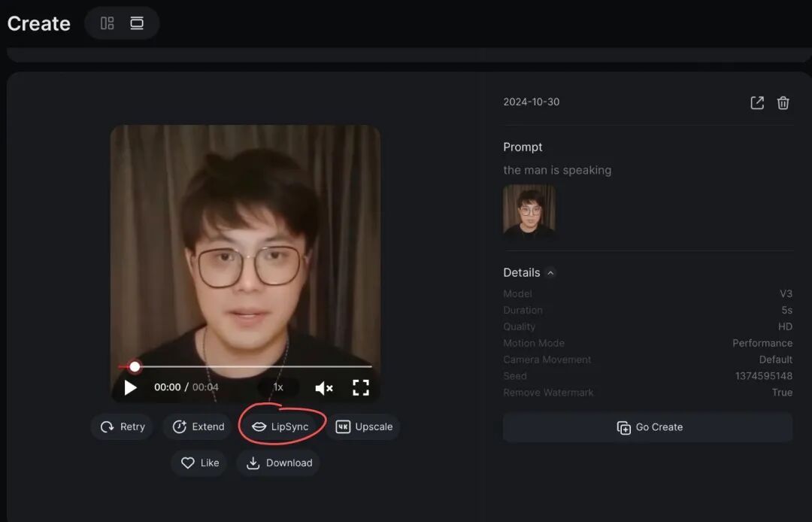The height and width of the screenshot is (522, 812).
Task: Switch to grid layout view icon
Action: pyautogui.click(x=108, y=23)
